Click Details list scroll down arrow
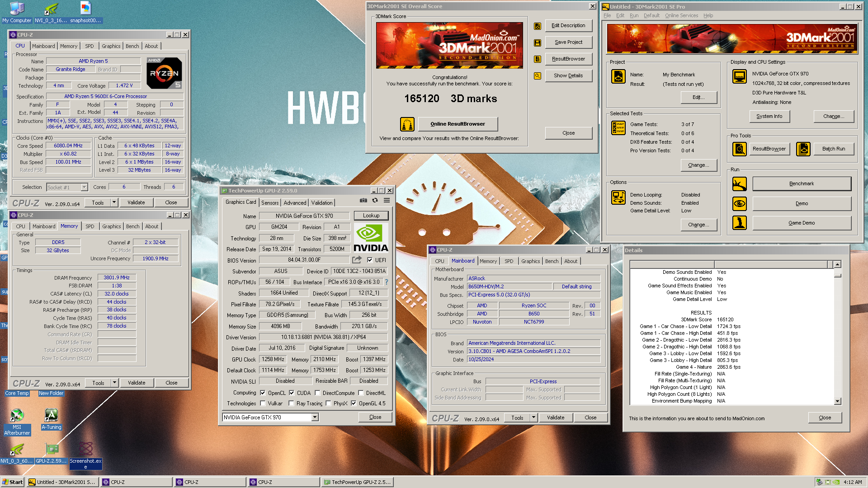868x488 pixels. click(x=837, y=401)
